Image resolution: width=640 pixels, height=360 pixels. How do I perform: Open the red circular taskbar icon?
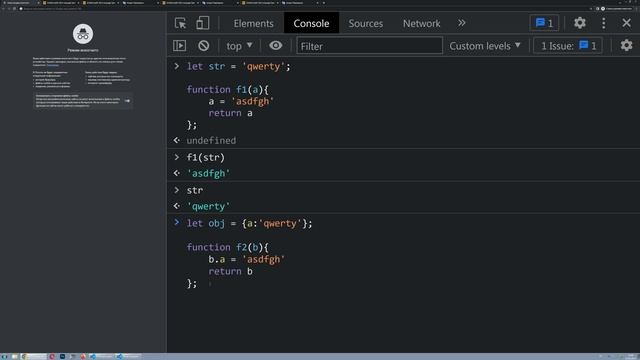click(52, 356)
